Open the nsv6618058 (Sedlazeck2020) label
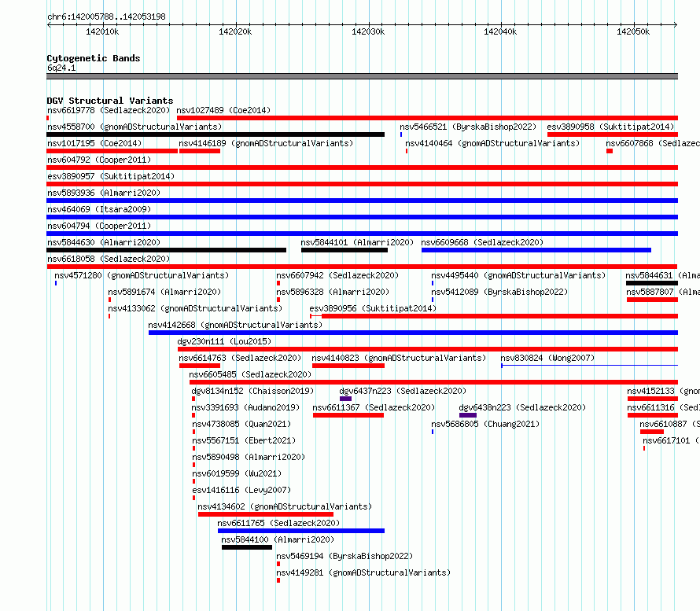This screenshot has width=700, height=611. tap(109, 259)
